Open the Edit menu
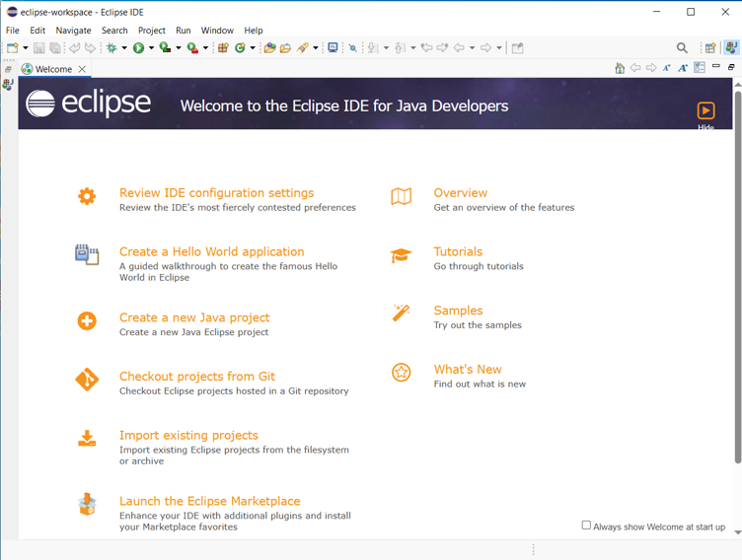742x560 pixels. point(37,31)
